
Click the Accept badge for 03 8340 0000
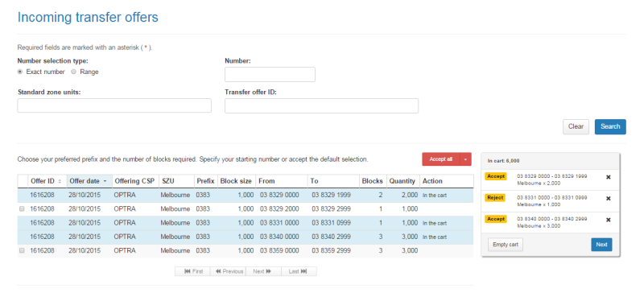(496, 219)
